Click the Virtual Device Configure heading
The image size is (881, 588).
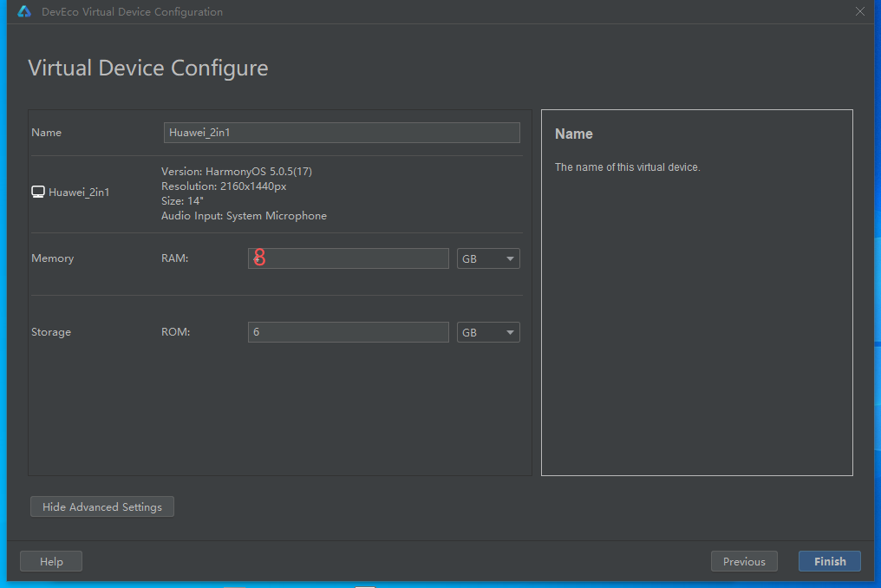tap(148, 69)
